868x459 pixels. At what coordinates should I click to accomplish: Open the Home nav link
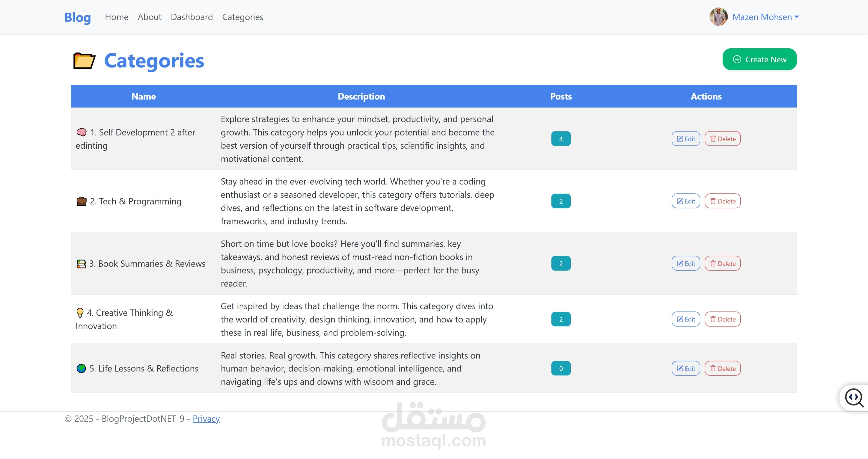[x=116, y=17]
